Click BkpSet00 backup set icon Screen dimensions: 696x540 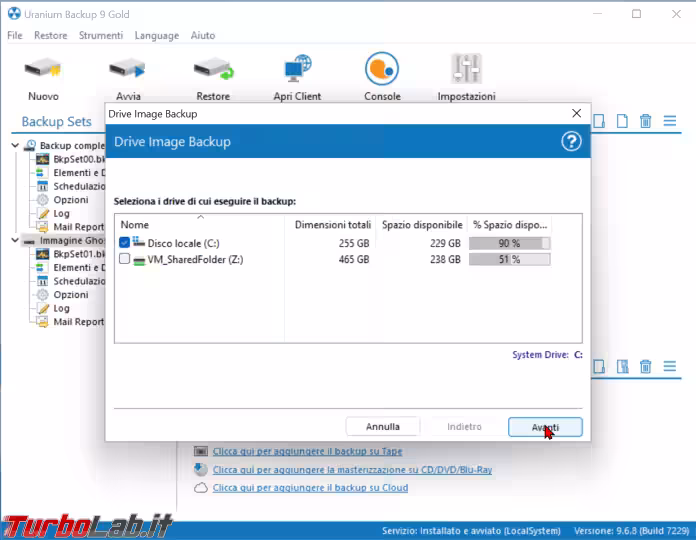tap(43, 159)
